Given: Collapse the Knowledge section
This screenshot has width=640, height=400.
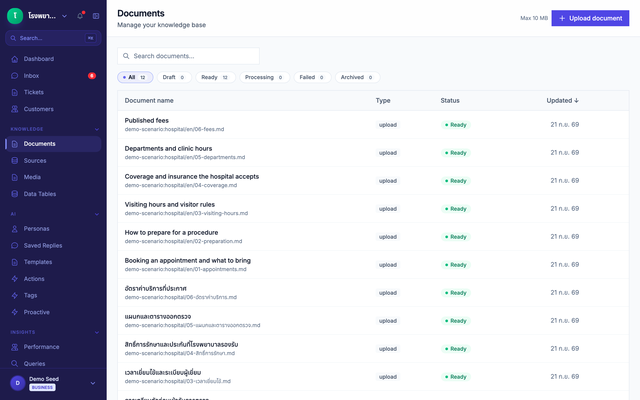Looking at the screenshot, I should click(x=97, y=129).
